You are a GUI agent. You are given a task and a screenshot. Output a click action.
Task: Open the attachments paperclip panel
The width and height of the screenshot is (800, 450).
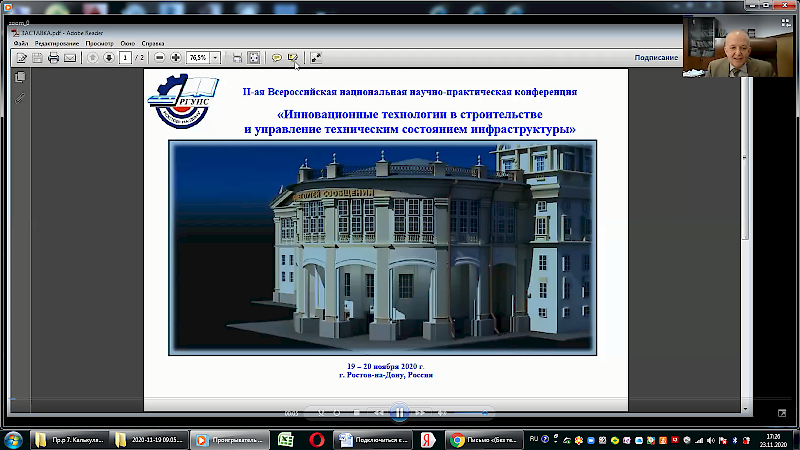click(20, 97)
